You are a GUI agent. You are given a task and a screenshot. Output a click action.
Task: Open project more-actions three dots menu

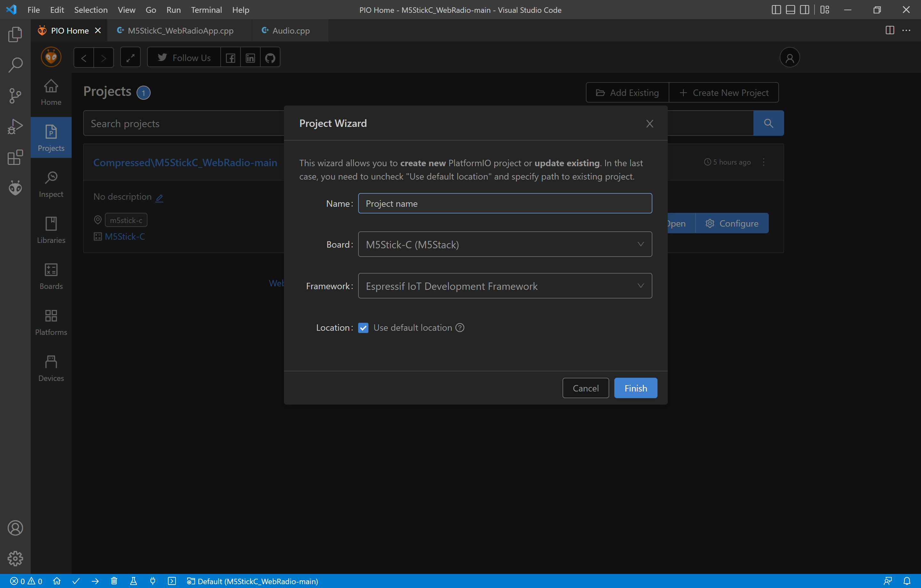(763, 162)
